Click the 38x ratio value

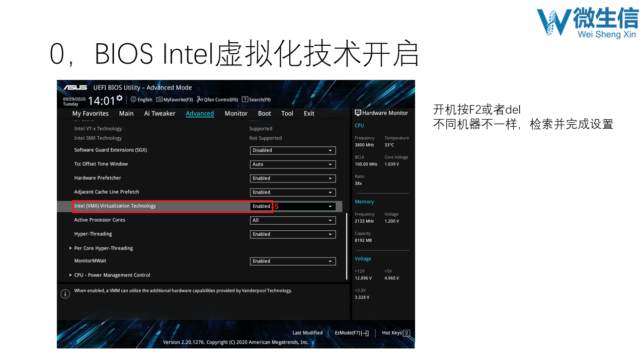click(358, 184)
